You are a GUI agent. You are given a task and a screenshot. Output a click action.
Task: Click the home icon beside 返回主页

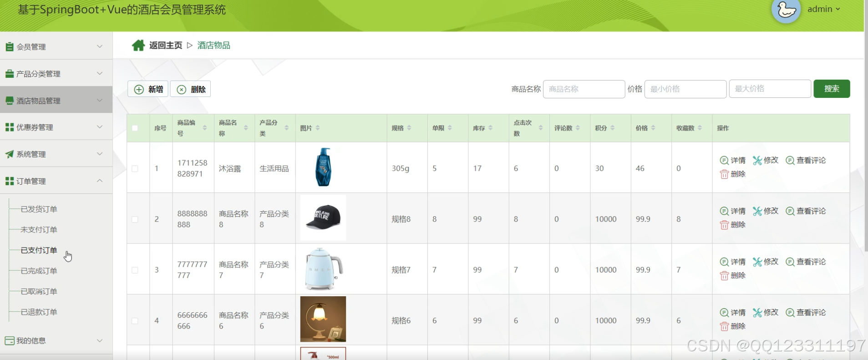pyautogui.click(x=138, y=45)
